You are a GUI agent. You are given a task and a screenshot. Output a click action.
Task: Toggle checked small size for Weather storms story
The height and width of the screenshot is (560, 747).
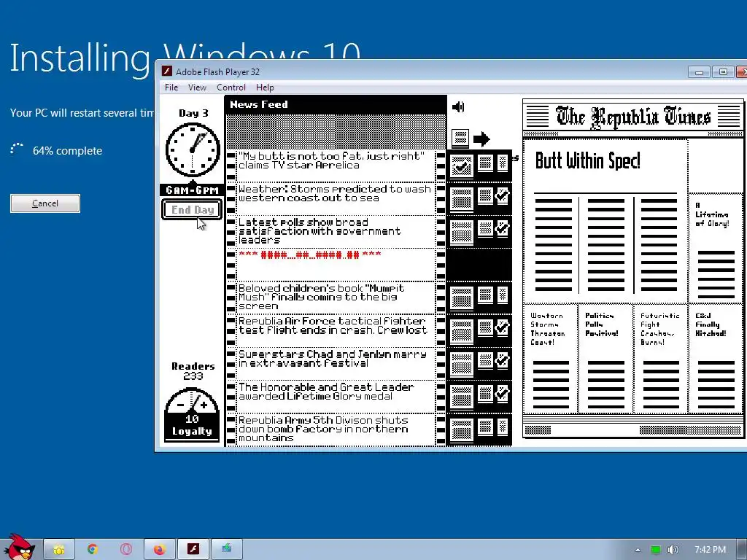tap(503, 195)
